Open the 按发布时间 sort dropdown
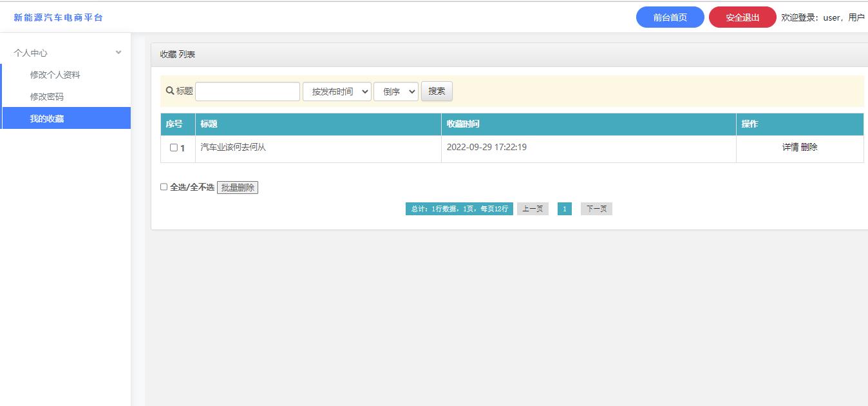The height and width of the screenshot is (406, 868). (x=337, y=92)
